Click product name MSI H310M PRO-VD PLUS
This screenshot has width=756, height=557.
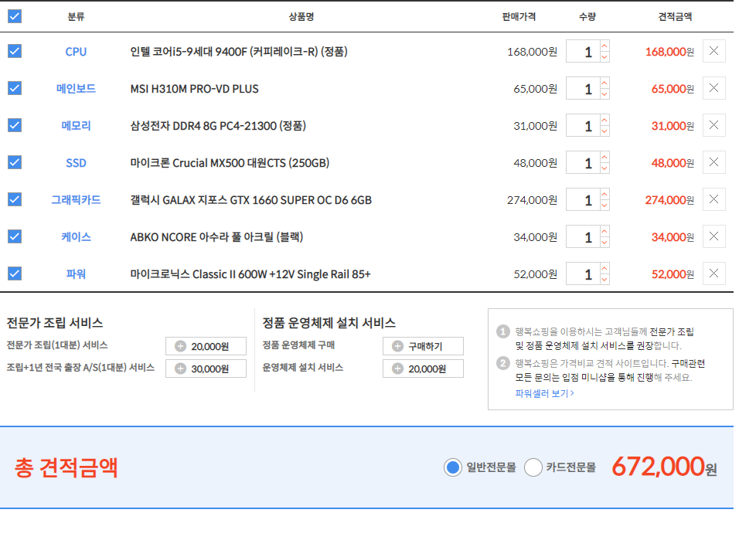point(194,89)
